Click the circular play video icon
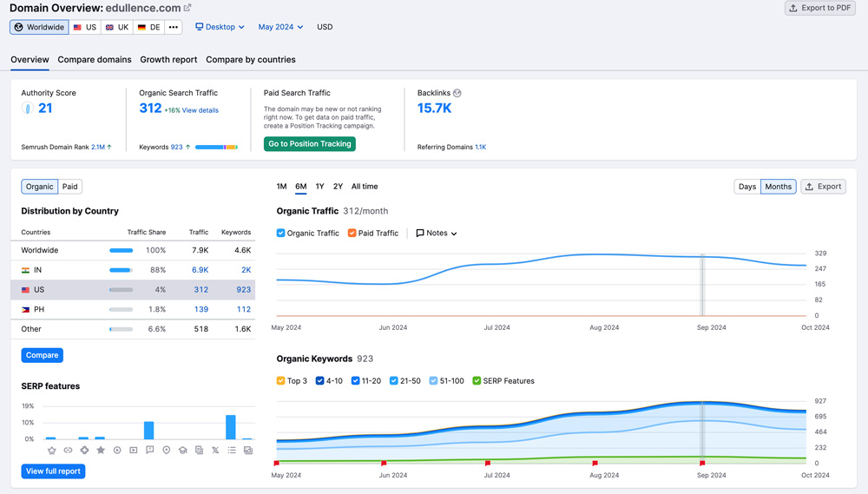This screenshot has width=868, height=494. (x=117, y=451)
